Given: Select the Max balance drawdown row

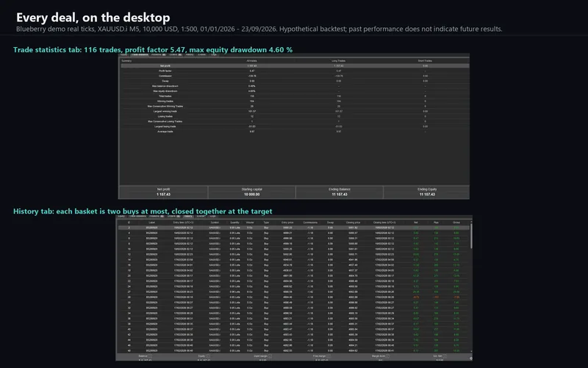Looking at the screenshot, I should 295,86.
